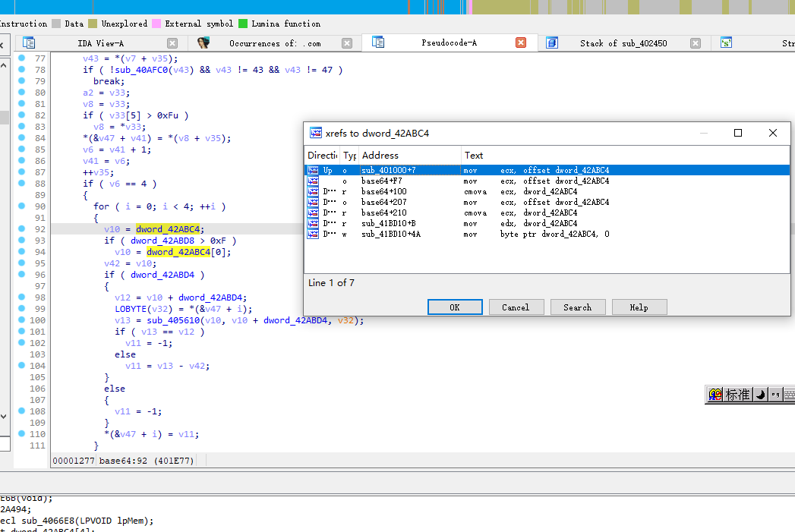Open the IME soft keyboard icon

[789, 395]
